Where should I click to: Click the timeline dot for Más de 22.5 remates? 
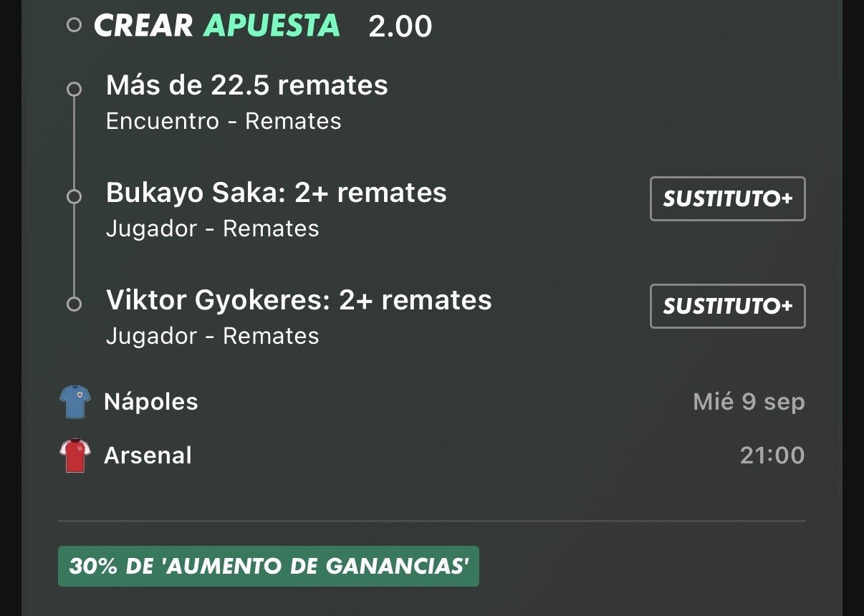74,90
